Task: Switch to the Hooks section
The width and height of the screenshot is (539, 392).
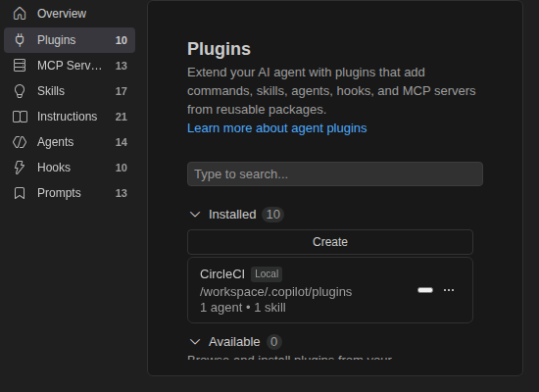Action: [70, 168]
